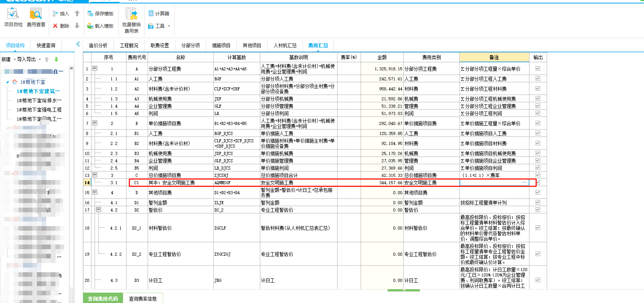Screen dimensions: 644x303
Task: Select the 费用汇总 tab
Action: [x=318, y=45]
